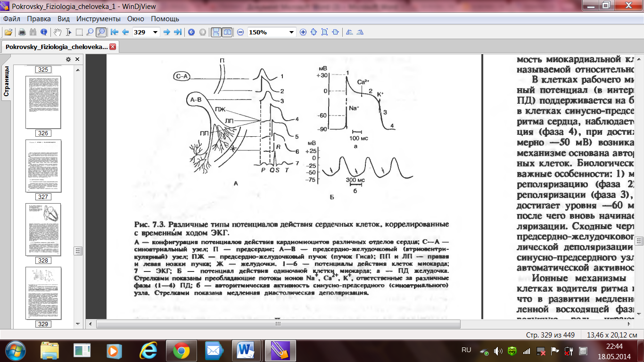This screenshot has width=644, height=362.
Task: Launch Internet Explorer from taskbar
Action: click(x=148, y=350)
